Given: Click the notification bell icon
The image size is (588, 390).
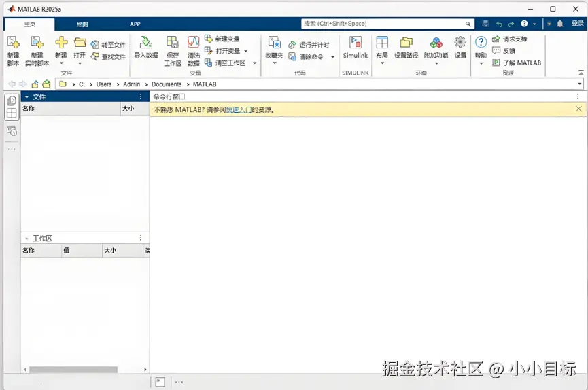Looking at the screenshot, I should [x=560, y=24].
